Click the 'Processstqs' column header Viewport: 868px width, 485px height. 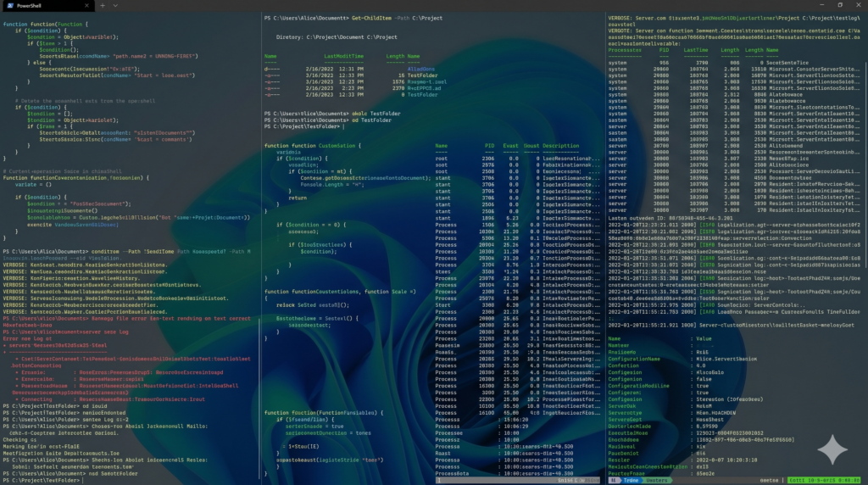625,50
